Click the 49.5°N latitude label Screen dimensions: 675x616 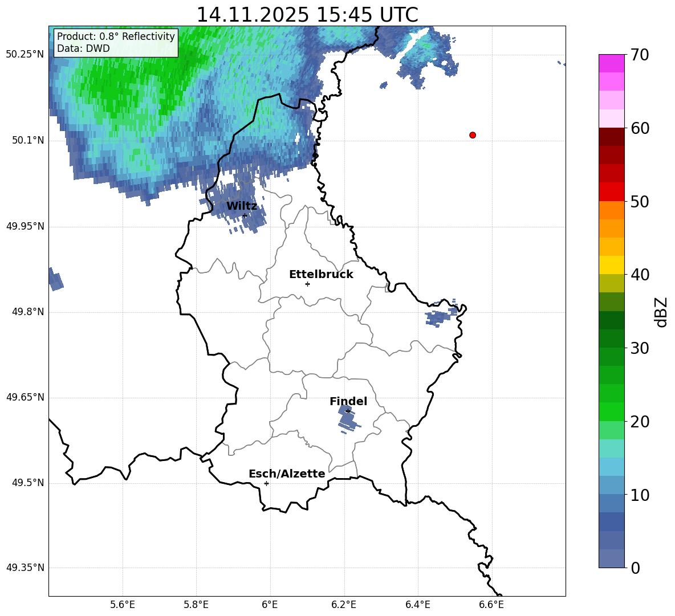tap(28, 483)
